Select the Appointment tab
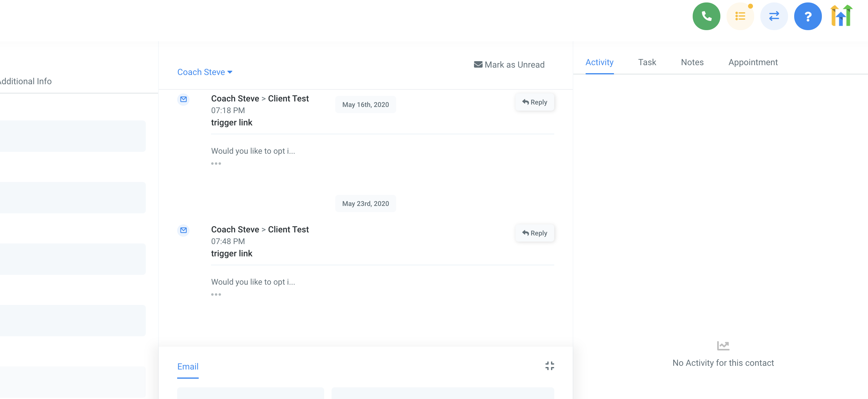The height and width of the screenshot is (399, 868). (752, 62)
